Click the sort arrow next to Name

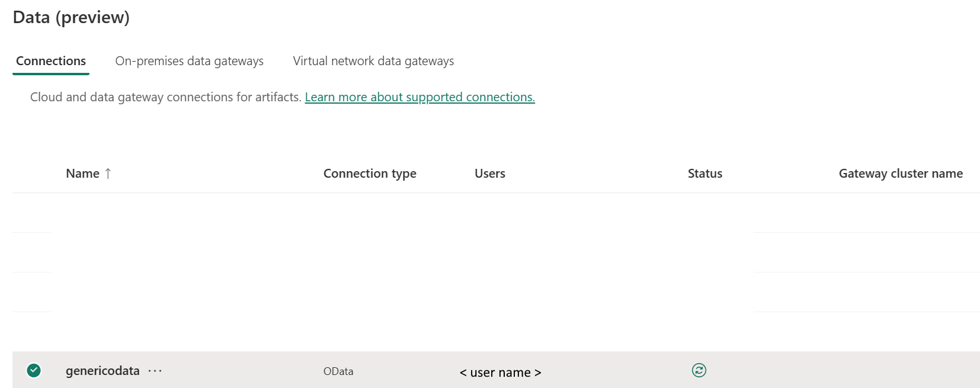[x=108, y=174]
